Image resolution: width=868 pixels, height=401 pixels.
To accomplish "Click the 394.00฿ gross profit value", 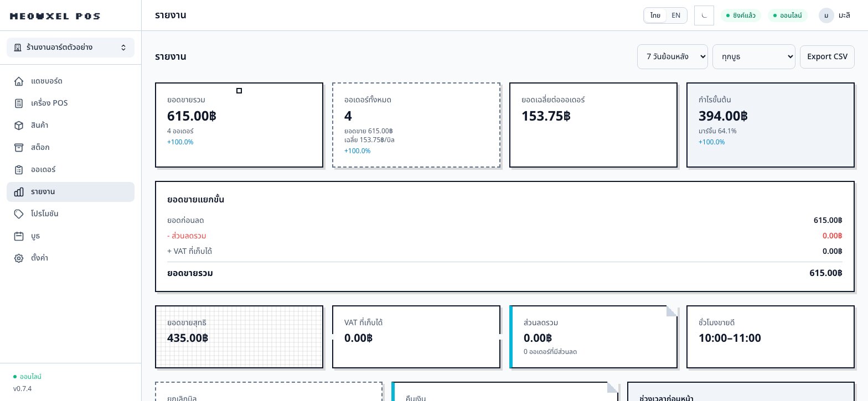I will [x=723, y=116].
